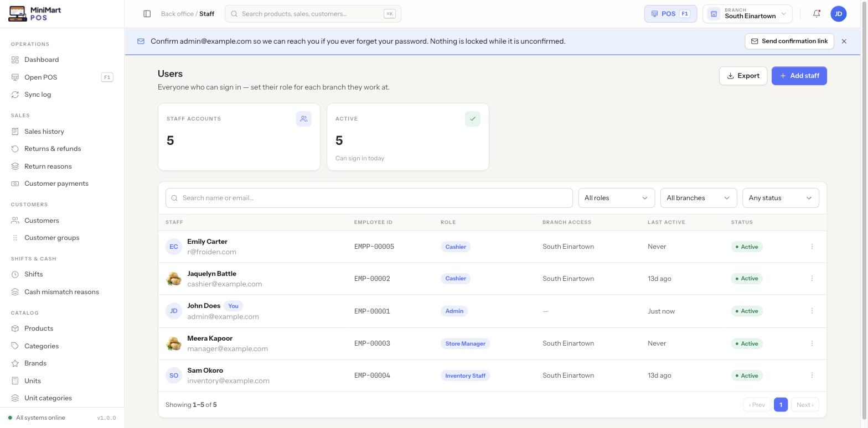Open Sales history page
Viewport: 868px width, 428px height.
click(62, 132)
